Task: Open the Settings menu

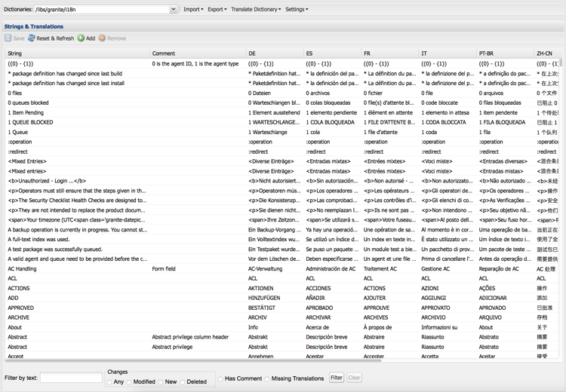Action: click(297, 10)
